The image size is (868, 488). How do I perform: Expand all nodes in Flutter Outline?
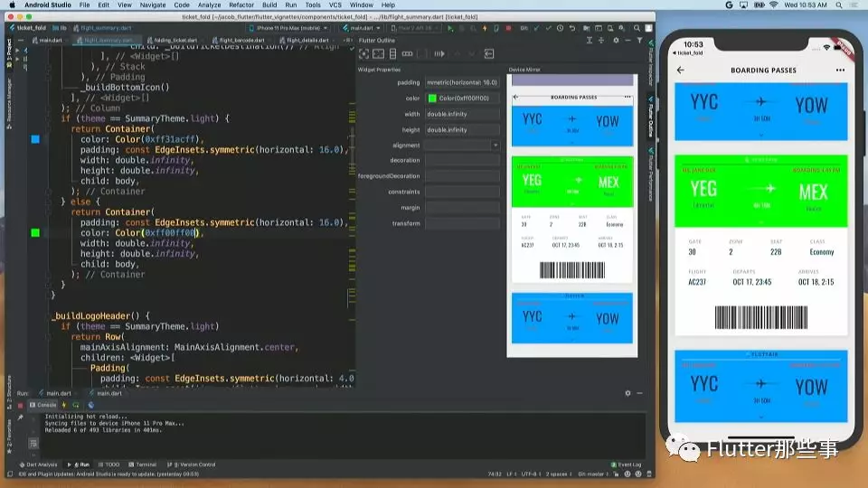(589, 41)
